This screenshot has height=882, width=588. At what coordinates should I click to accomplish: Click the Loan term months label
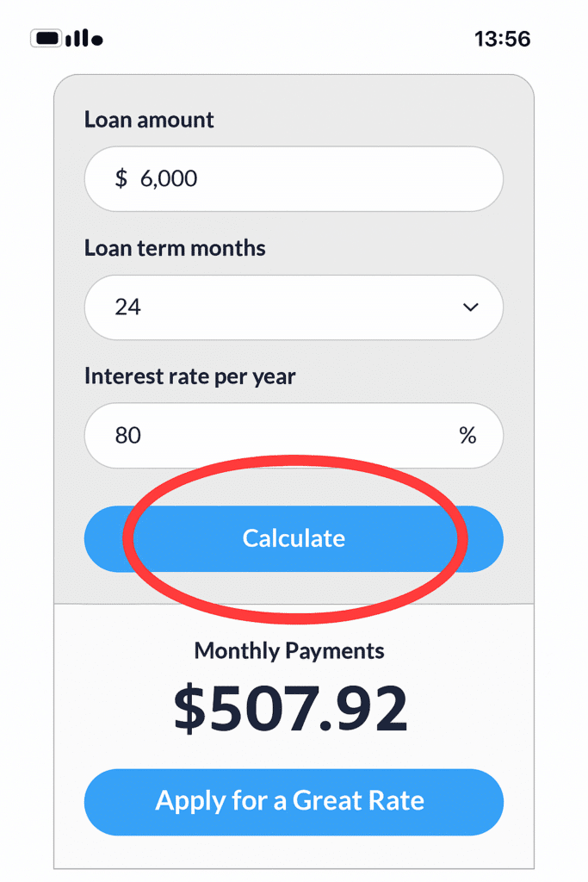click(x=175, y=248)
